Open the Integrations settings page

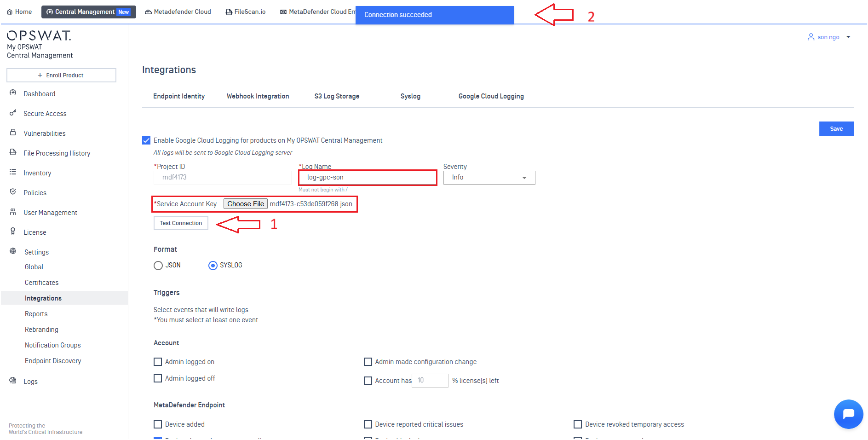click(43, 298)
